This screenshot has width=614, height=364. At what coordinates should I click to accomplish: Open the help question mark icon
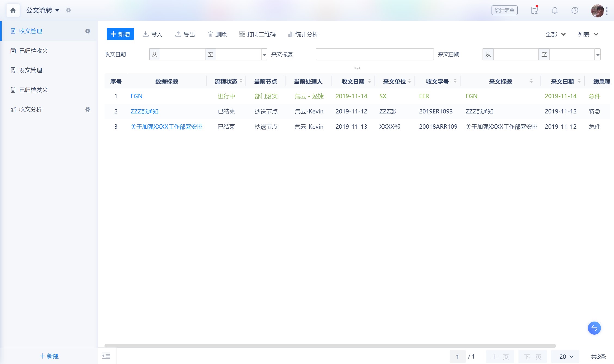tap(575, 10)
